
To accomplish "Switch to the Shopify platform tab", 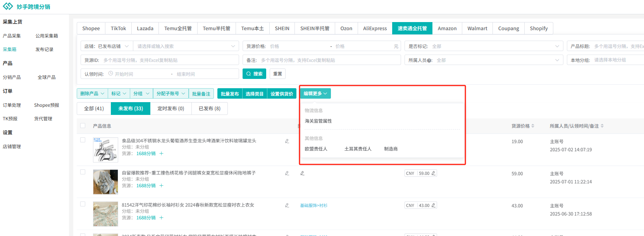I will [539, 28].
